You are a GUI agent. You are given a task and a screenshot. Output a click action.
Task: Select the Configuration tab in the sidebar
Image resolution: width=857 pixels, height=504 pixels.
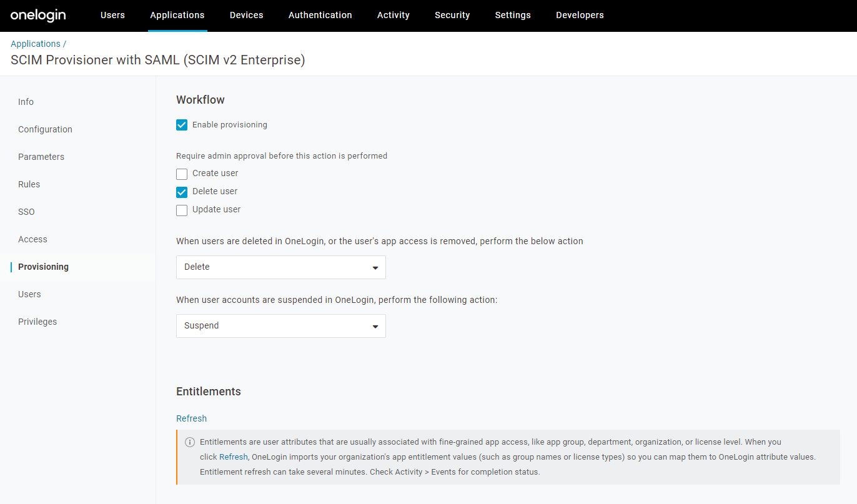click(45, 129)
